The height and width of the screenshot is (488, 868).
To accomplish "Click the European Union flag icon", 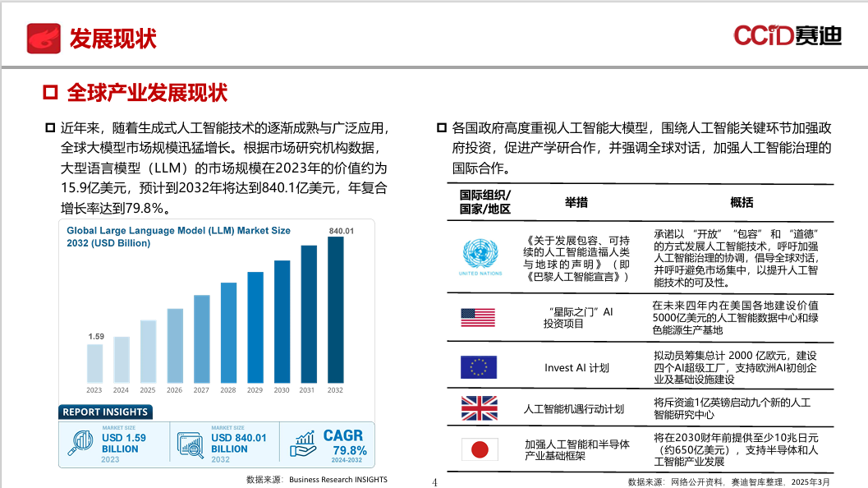I will point(478,366).
